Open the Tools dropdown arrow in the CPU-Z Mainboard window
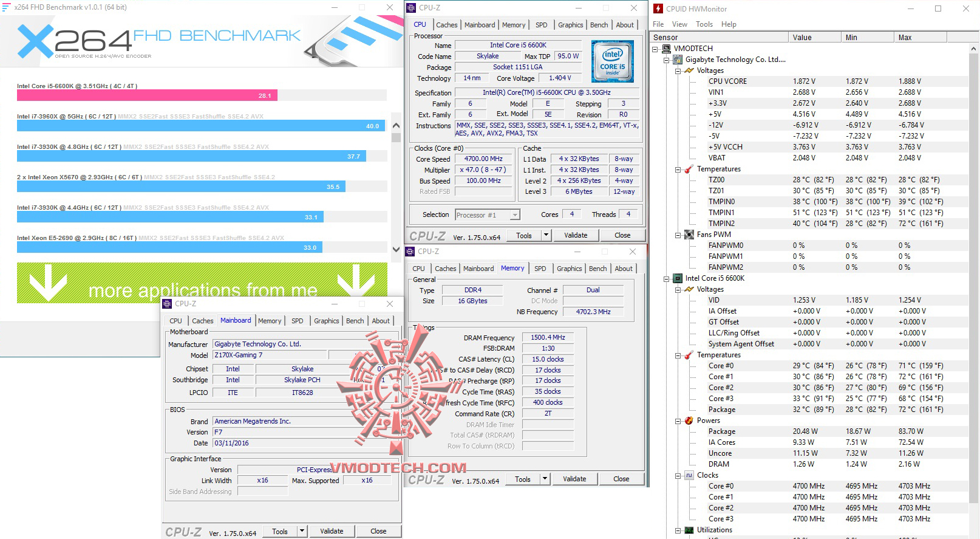Viewport: 980px width, 539px height. pos(302,531)
